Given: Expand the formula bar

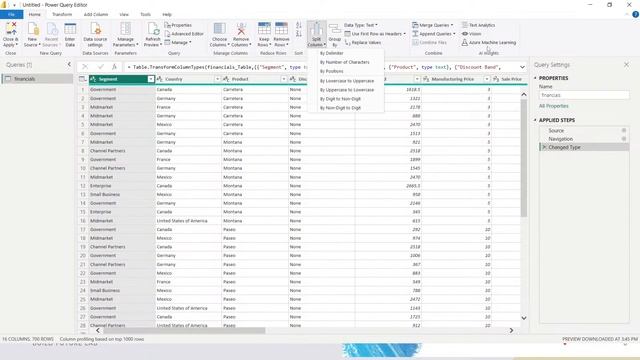Looking at the screenshot, I should (x=522, y=67).
